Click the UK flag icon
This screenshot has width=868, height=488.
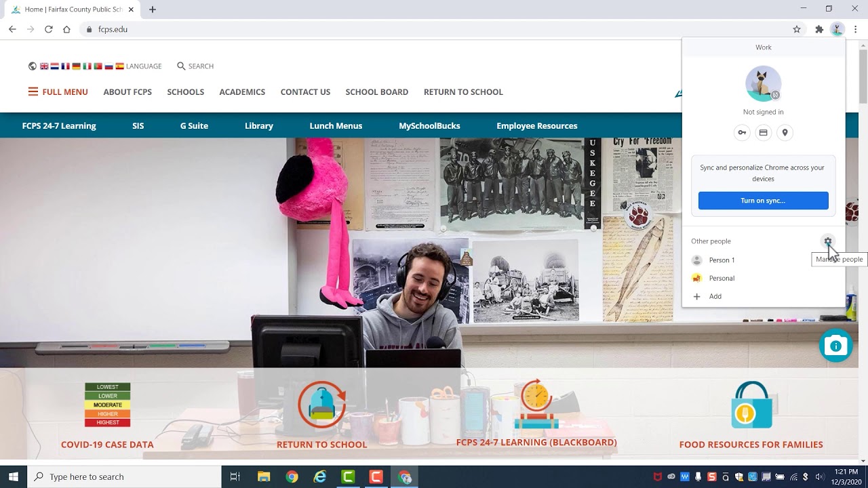(x=44, y=66)
